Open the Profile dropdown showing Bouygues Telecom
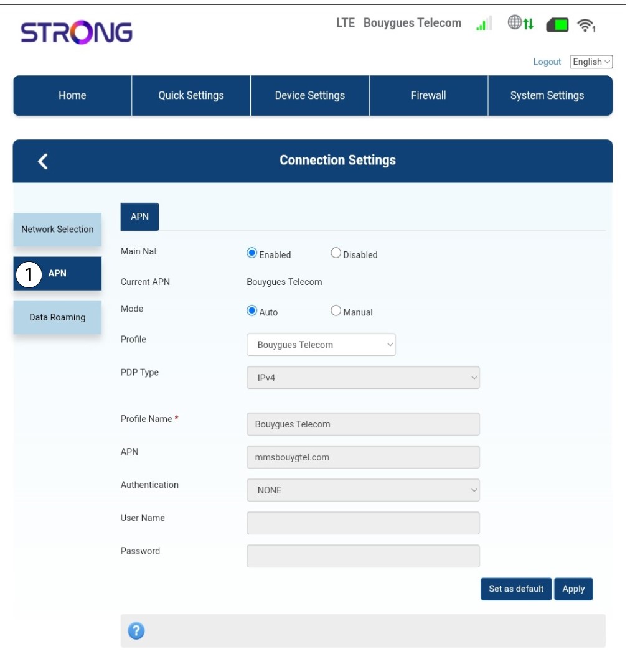Image resolution: width=630 pixels, height=672 pixels. coord(321,345)
